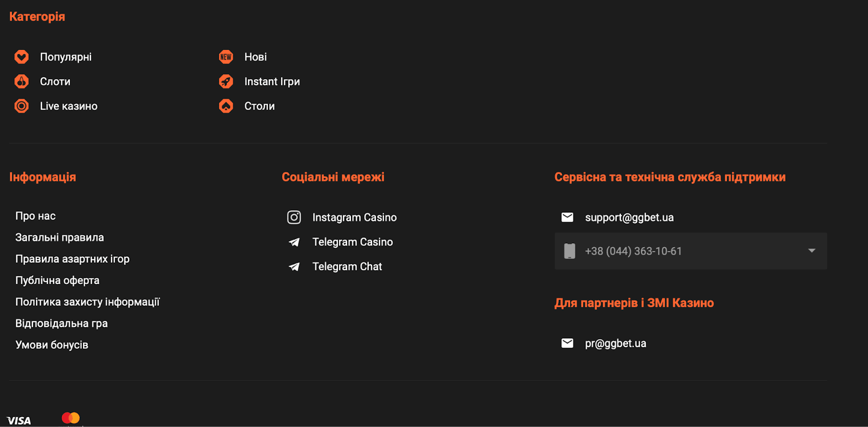View the Публічна оферта page

(x=58, y=281)
